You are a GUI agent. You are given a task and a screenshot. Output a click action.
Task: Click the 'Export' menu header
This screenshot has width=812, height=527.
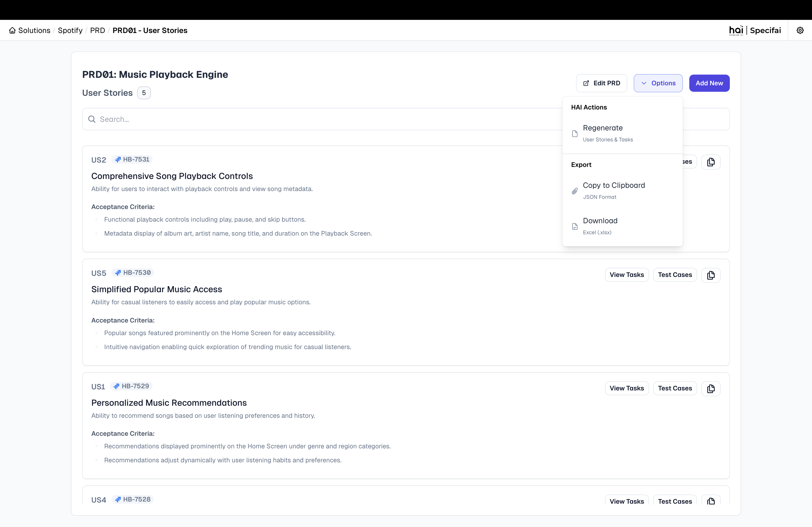pos(581,165)
